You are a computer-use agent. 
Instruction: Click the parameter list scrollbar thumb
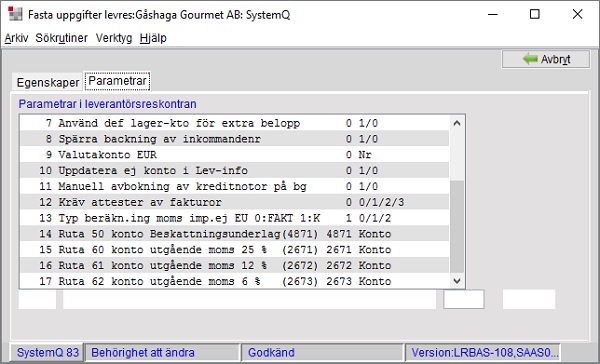pos(457,227)
